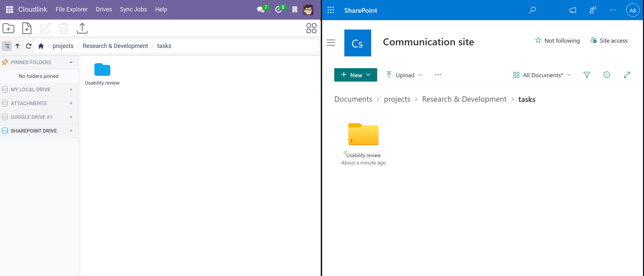Image resolution: width=644 pixels, height=276 pixels.
Task: Click the new folder icon in Cloudlink toolbar
Action: click(x=8, y=28)
